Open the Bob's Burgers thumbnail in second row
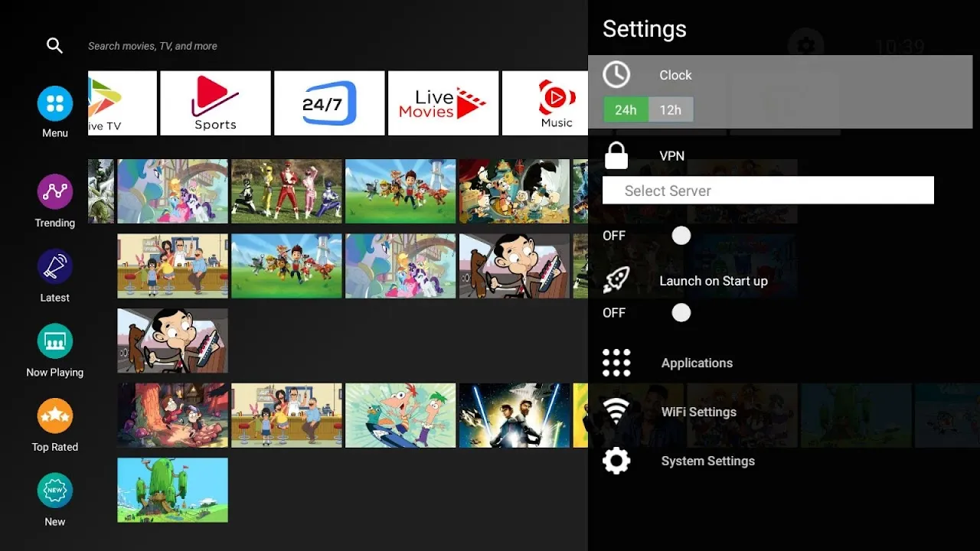Image resolution: width=980 pixels, height=551 pixels. click(x=172, y=266)
